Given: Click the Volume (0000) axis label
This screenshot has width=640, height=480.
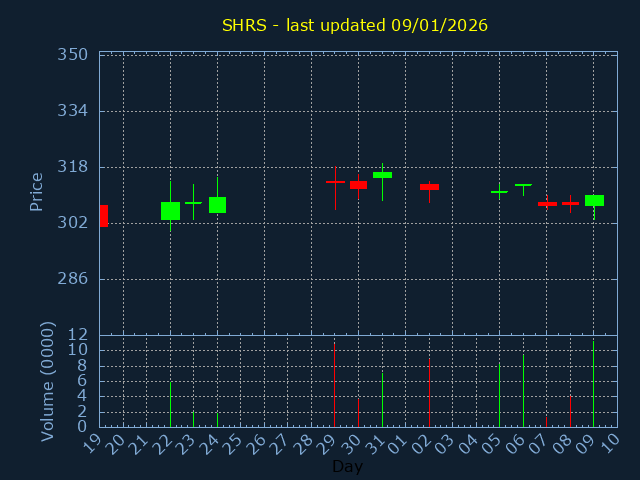Looking at the screenshot, I should pyautogui.click(x=47, y=381).
